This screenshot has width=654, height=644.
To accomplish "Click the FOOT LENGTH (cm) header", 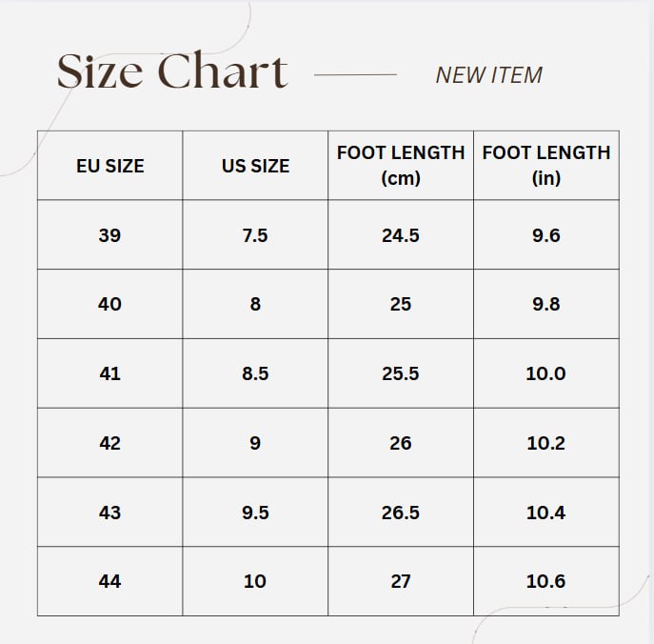I will click(401, 165).
